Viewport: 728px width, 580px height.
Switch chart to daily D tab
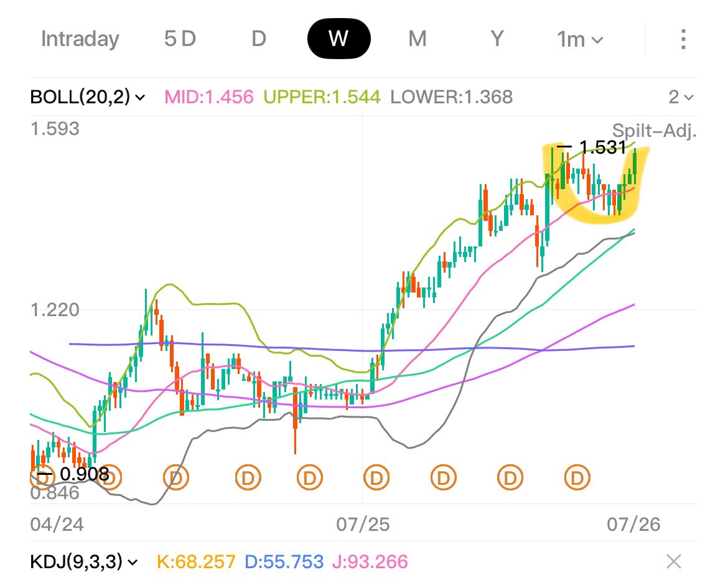click(259, 39)
